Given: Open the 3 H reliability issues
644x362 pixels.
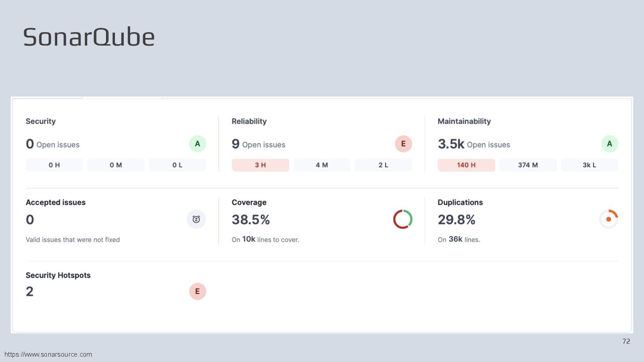Looking at the screenshot, I should (260, 165).
